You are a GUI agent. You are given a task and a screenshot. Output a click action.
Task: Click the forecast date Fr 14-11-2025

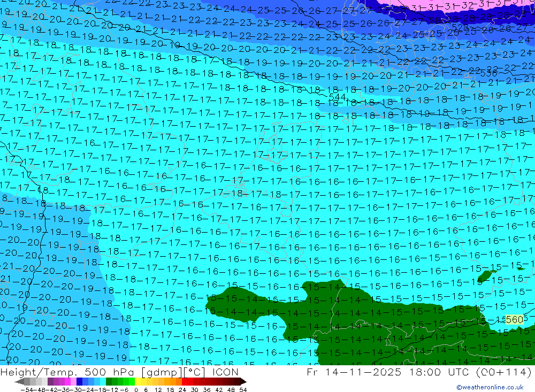click(x=354, y=372)
